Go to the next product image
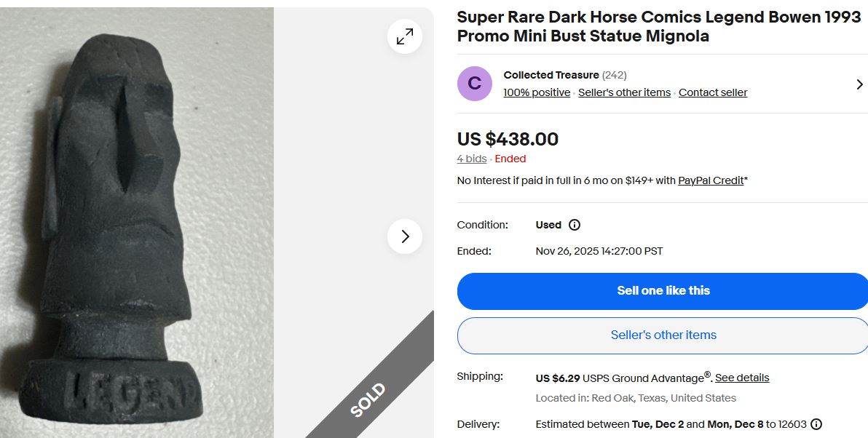The image size is (868, 438). 405,236
